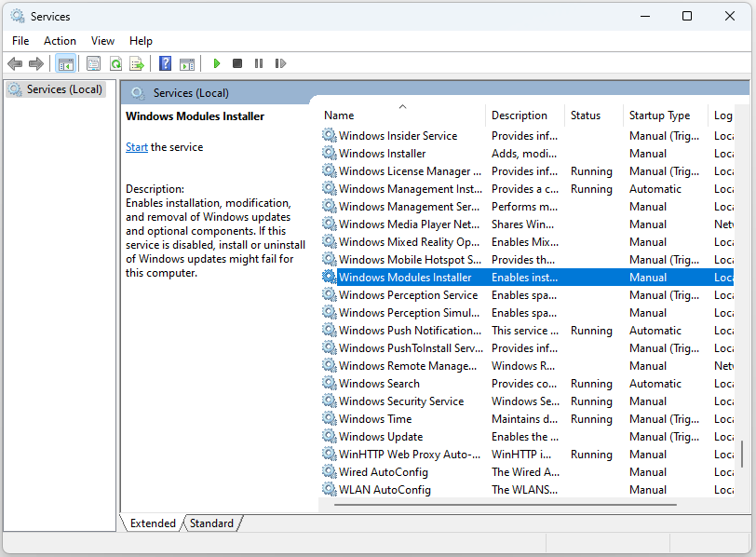
Task: Click gear icon beside Windows Time
Action: pos(330,418)
